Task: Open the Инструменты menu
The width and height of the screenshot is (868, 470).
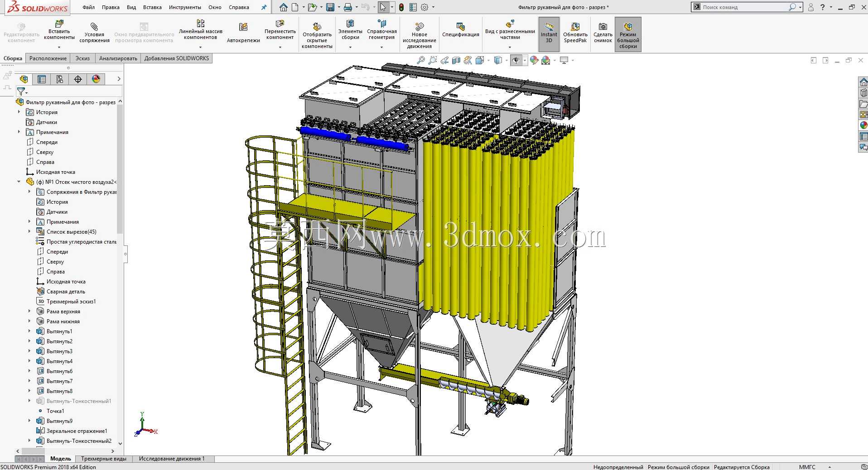Action: click(x=185, y=7)
